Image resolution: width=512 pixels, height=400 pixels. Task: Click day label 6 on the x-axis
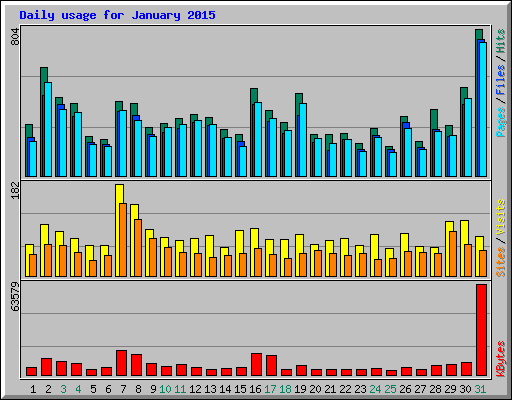tap(108, 389)
